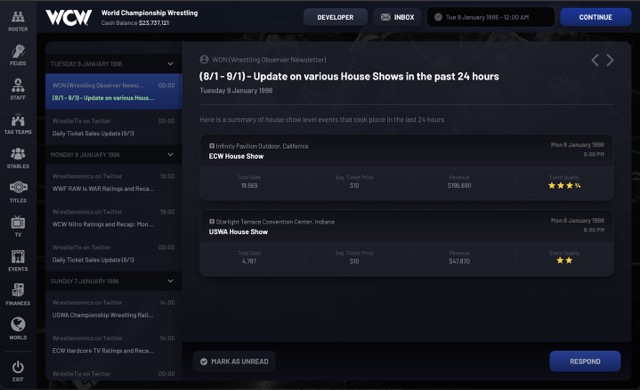Image resolution: width=640 pixels, height=390 pixels.
Task: Click the Exit power icon
Action: (x=18, y=367)
